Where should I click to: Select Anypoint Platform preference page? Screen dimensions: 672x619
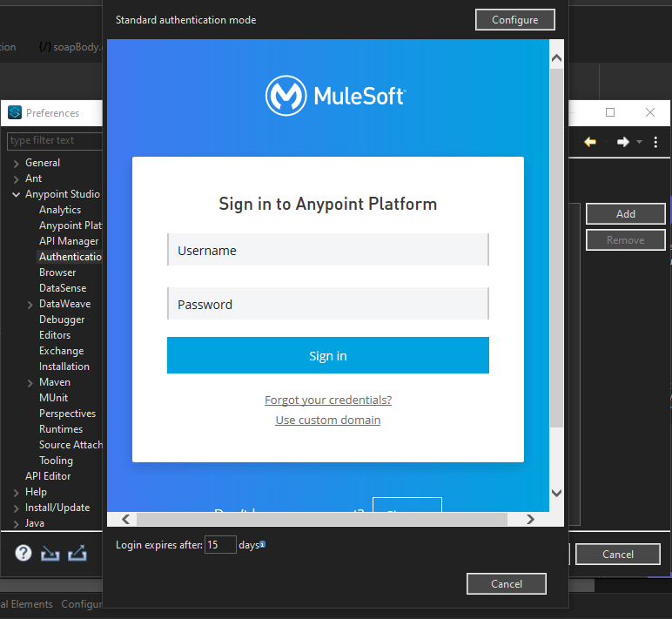71,225
